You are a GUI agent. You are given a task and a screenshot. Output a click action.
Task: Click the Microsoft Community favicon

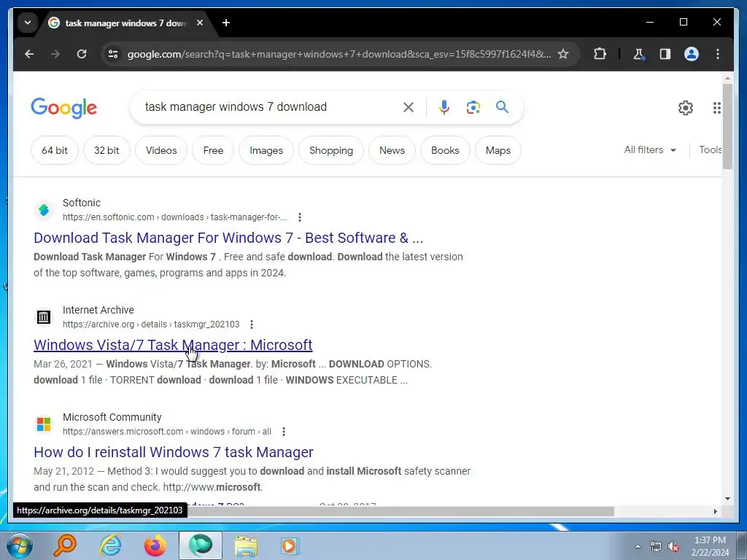tap(44, 424)
